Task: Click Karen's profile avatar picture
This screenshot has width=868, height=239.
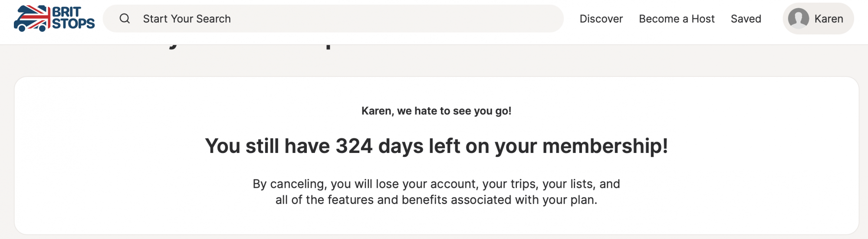Action: point(798,19)
